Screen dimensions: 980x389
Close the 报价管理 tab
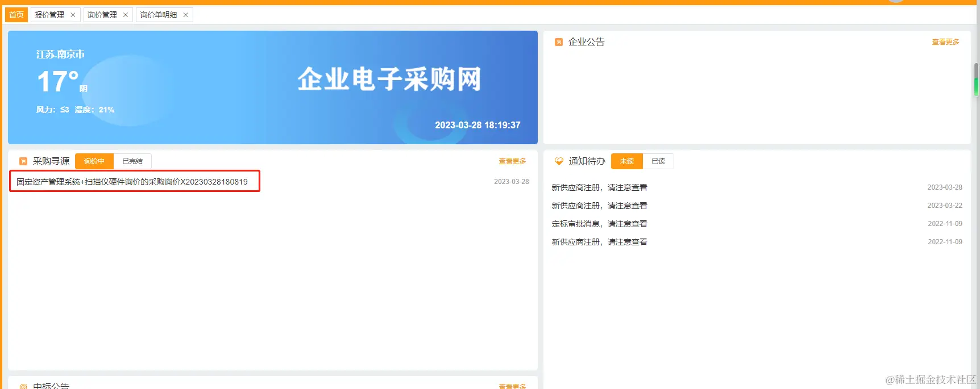point(73,15)
